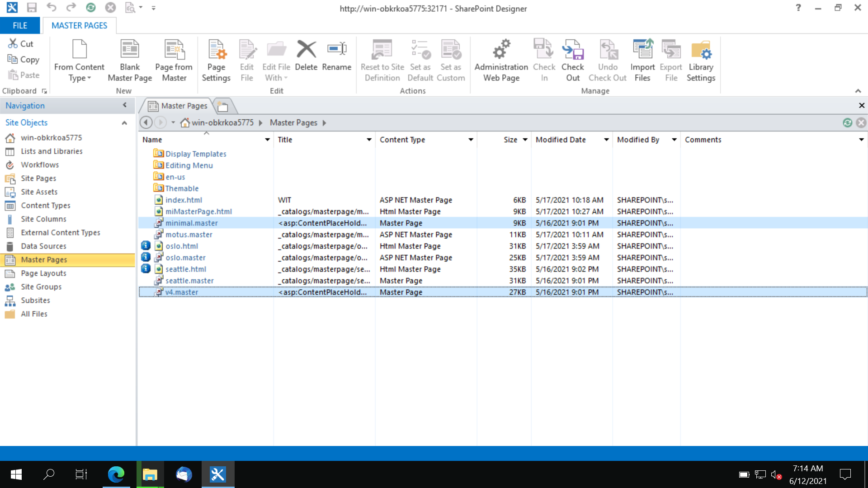Image resolution: width=868 pixels, height=488 pixels.
Task: Check Out the selected file
Action: (573, 61)
